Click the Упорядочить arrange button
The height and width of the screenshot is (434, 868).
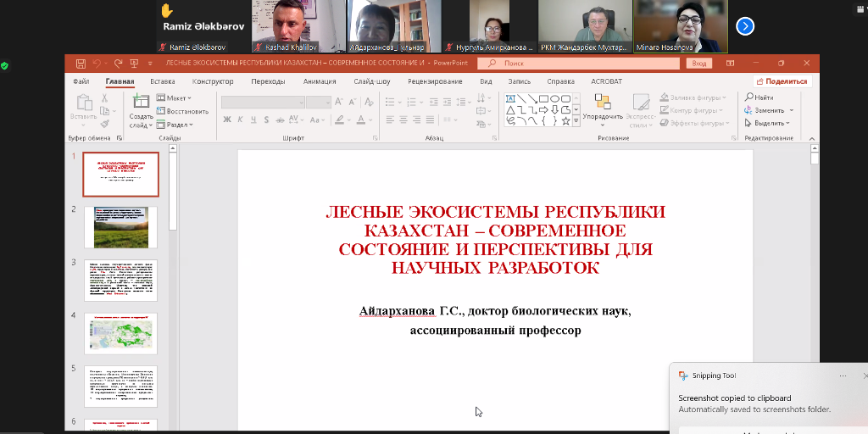pos(603,111)
